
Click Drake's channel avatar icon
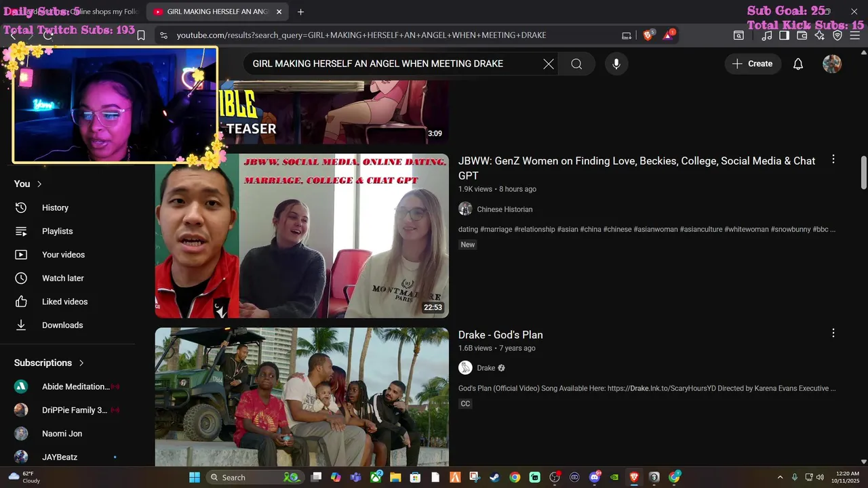tap(465, 367)
